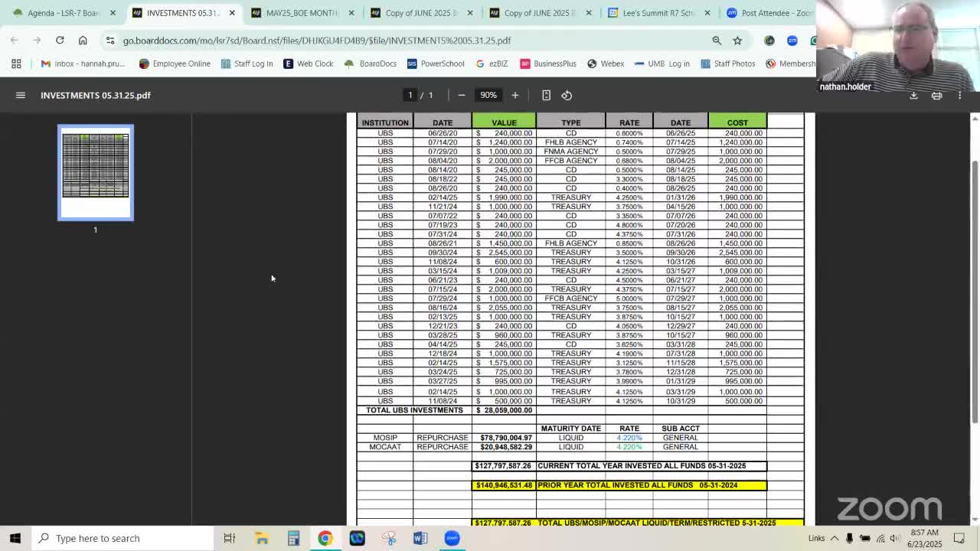Open the ezBIZ bookmark
Viewport: 980px width, 551px height.
click(492, 64)
